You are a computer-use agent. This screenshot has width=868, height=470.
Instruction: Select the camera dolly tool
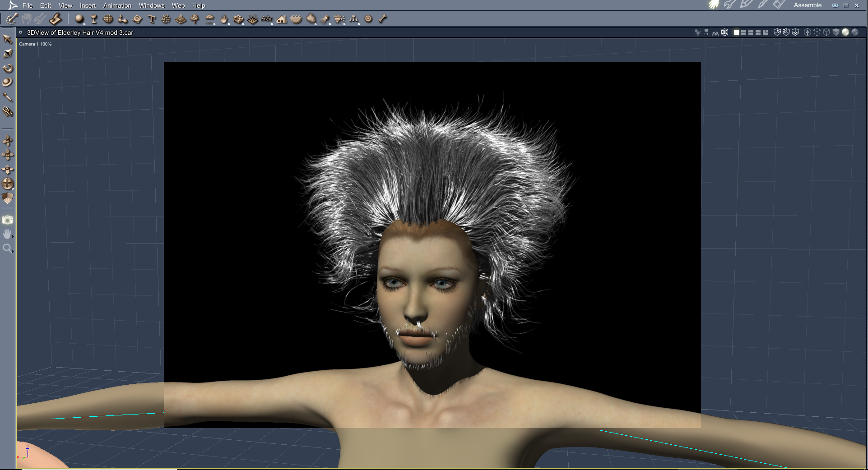tap(8, 140)
